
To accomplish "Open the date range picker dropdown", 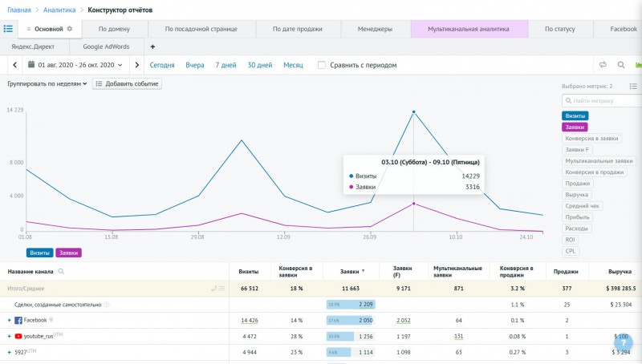I will click(x=75, y=65).
